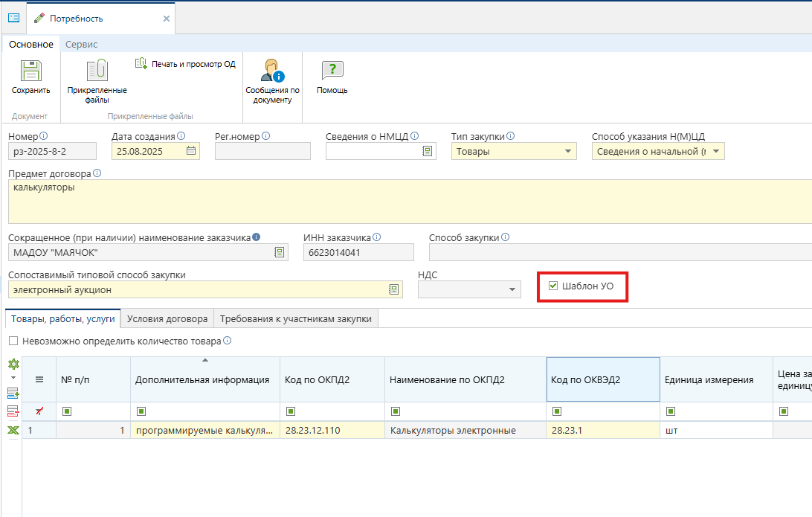Click info icon next to Способ закупки
The height and width of the screenshot is (517, 812).
(x=505, y=237)
